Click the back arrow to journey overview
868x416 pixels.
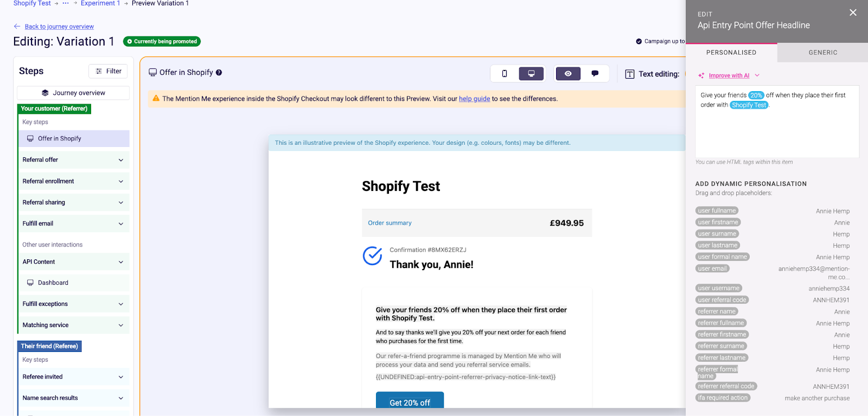pos(17,26)
